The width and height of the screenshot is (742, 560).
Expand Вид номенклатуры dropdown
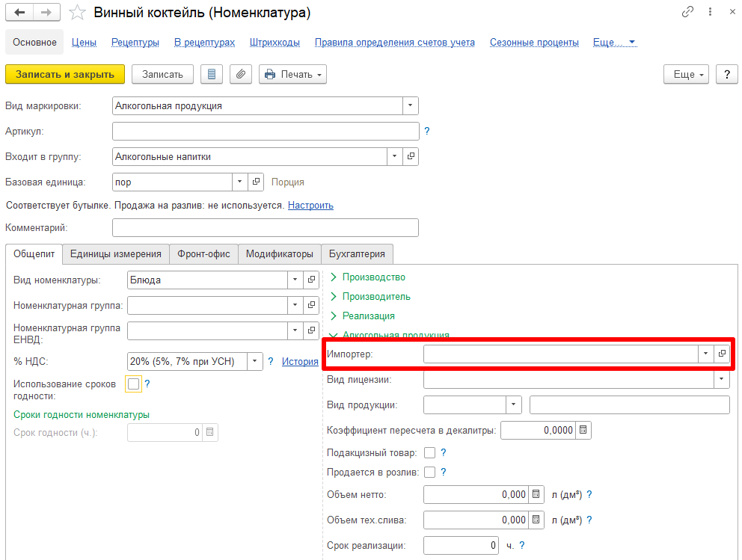point(295,280)
